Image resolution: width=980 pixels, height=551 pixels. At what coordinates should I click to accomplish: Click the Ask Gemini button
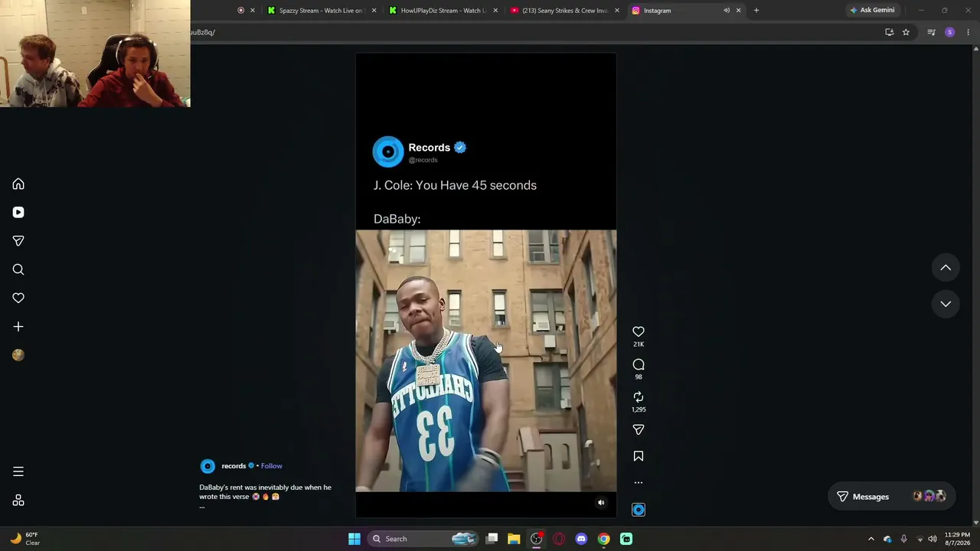pyautogui.click(x=872, y=11)
